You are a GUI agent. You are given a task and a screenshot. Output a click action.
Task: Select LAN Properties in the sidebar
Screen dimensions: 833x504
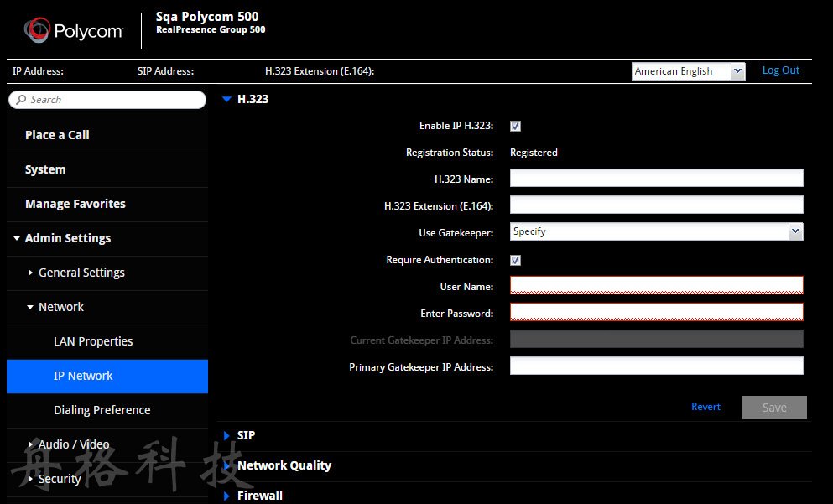point(107,341)
